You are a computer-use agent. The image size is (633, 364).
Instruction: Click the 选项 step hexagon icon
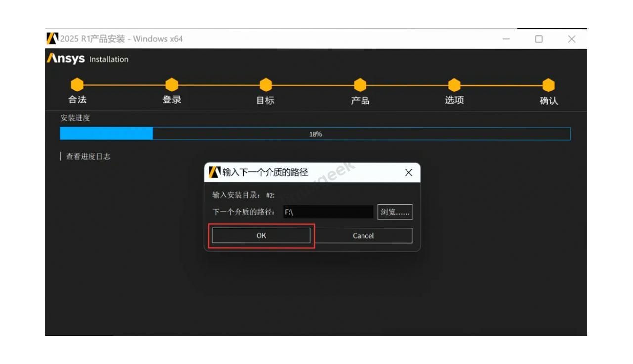[x=454, y=85]
